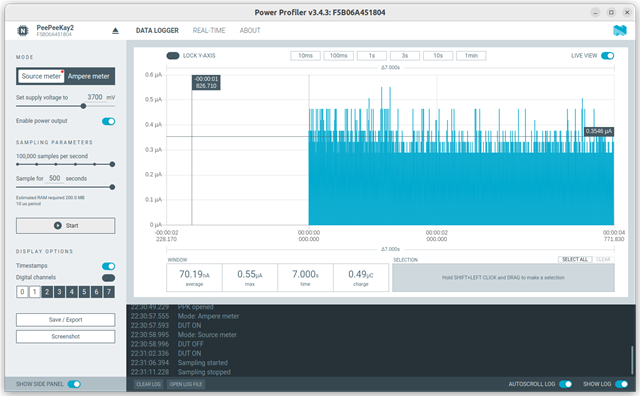Toggle Digital channels display
Image resolution: width=640 pixels, height=396 pixels.
point(109,278)
